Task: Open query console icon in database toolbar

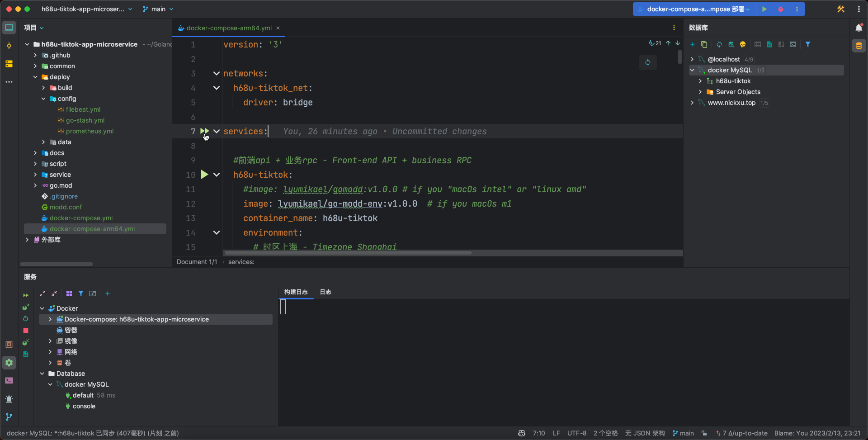Action: (793, 44)
